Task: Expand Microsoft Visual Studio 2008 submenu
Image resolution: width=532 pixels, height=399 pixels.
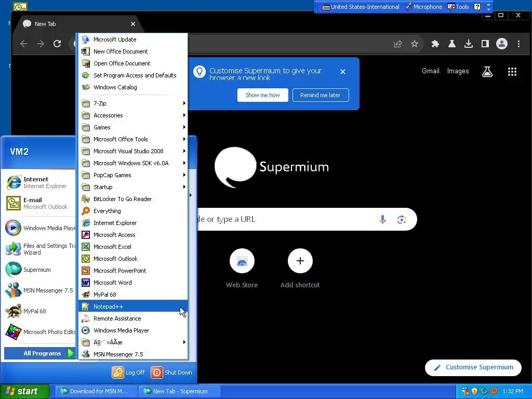Action: pyautogui.click(x=133, y=151)
